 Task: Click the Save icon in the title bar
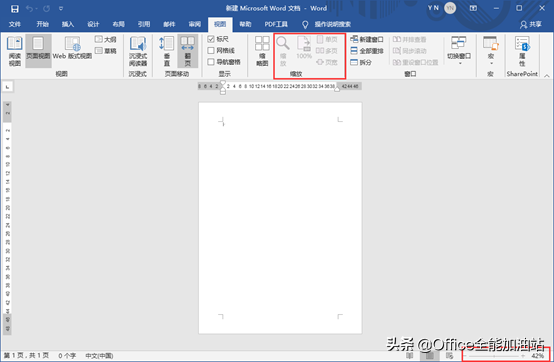click(x=14, y=8)
